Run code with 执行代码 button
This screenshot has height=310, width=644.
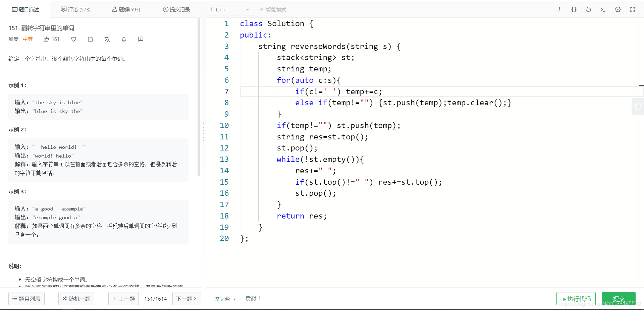[x=576, y=299]
